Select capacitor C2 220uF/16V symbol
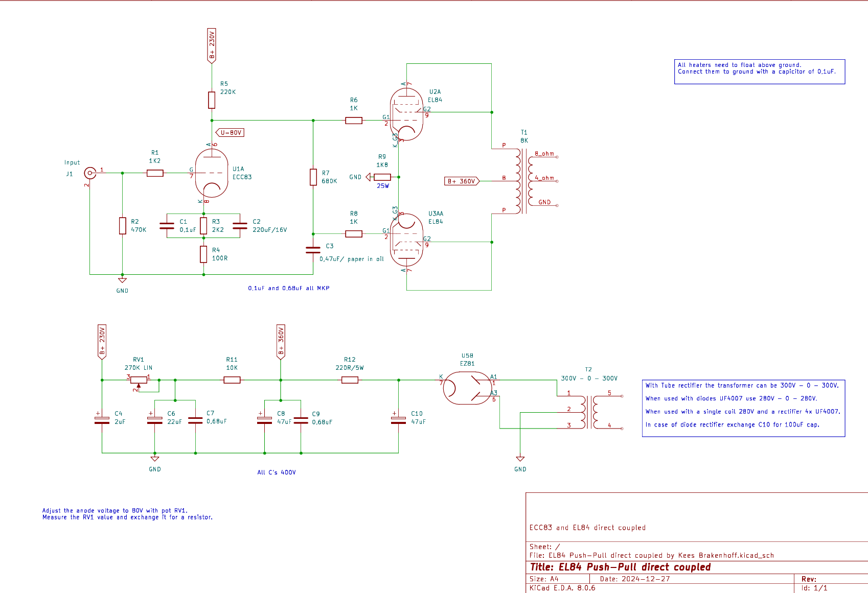 [240, 226]
